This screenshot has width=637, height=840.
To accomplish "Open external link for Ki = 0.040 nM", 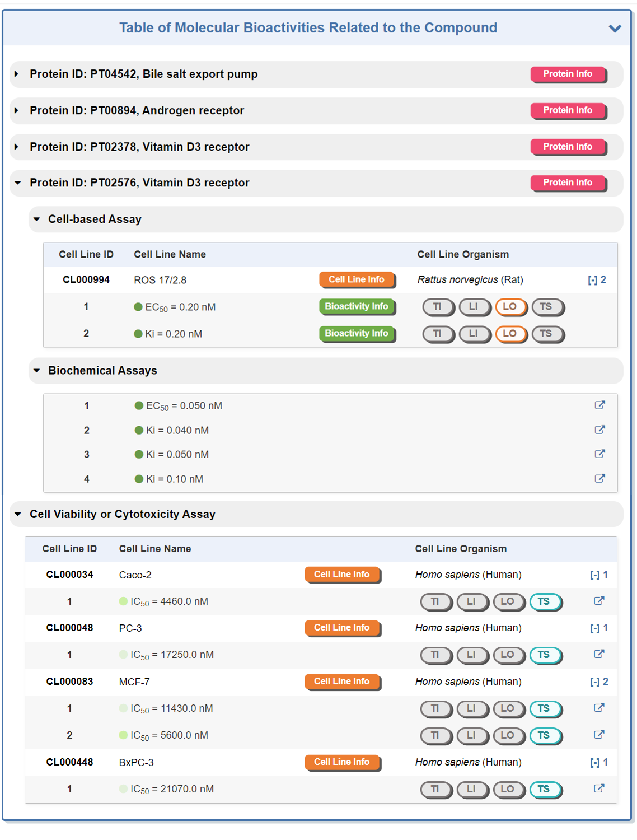I will click(599, 430).
